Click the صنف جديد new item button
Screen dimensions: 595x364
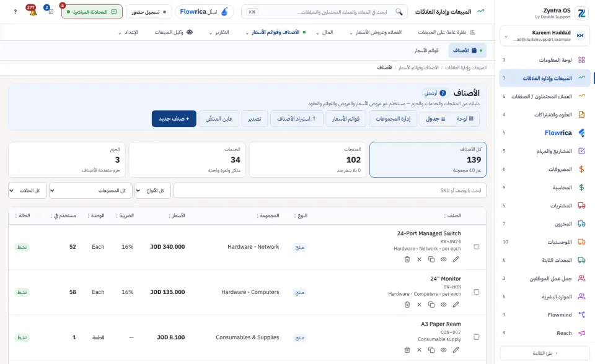coord(174,119)
